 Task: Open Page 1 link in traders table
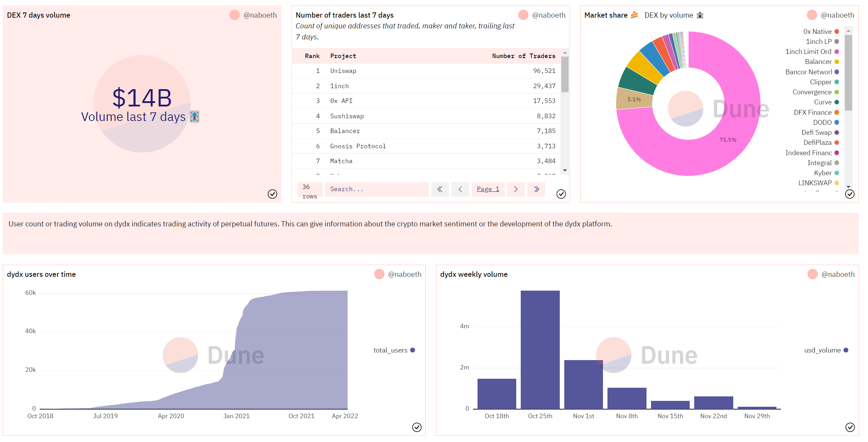pos(488,189)
